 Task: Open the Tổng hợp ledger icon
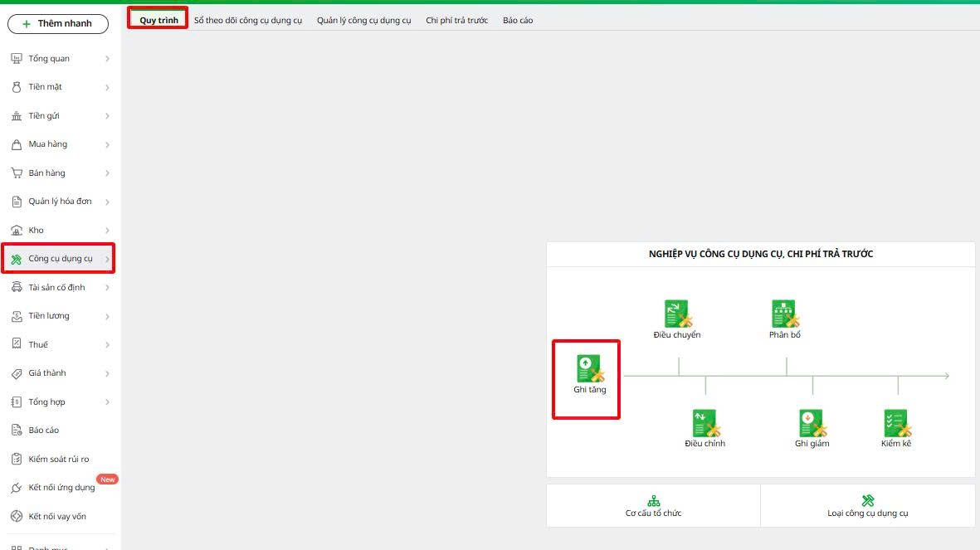(x=17, y=402)
